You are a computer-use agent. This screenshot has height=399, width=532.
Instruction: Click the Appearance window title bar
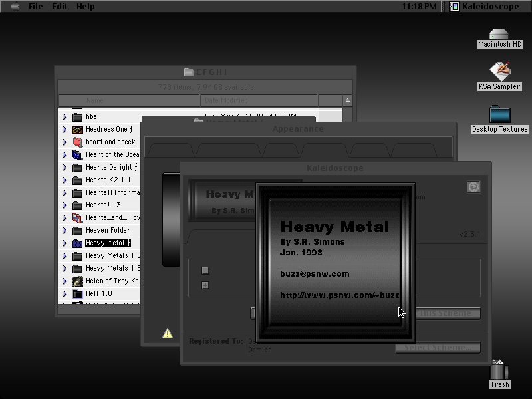(x=298, y=129)
